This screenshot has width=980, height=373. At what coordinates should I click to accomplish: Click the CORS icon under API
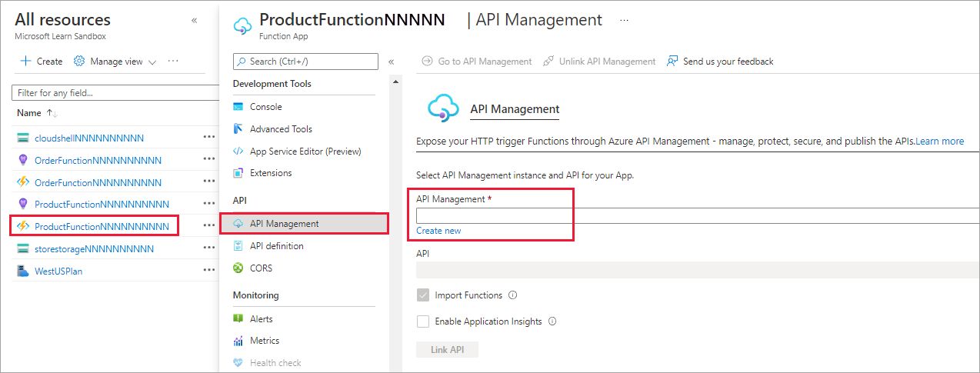(x=238, y=268)
